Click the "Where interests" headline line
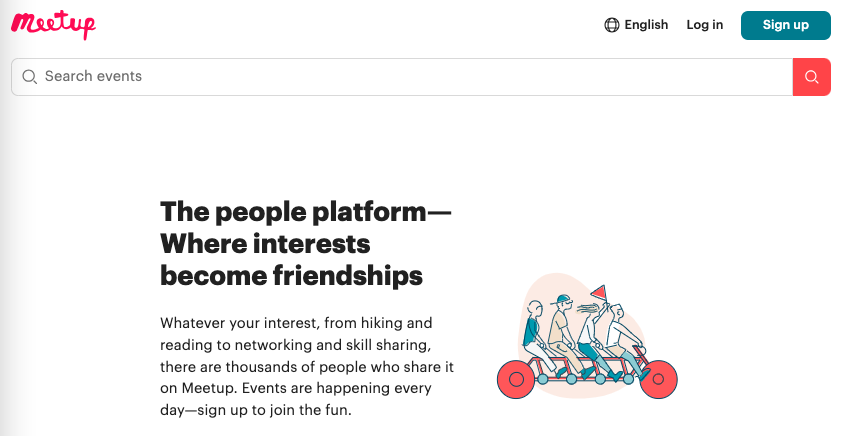Image resolution: width=841 pixels, height=436 pixels. (265, 244)
